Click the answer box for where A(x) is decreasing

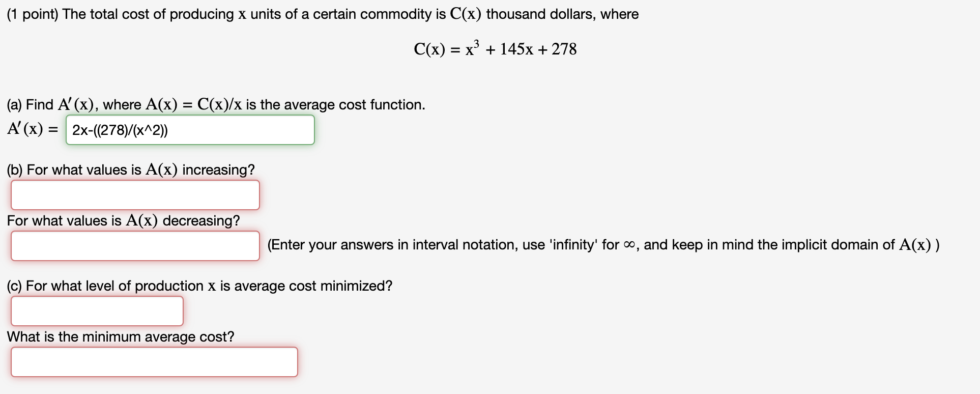(x=135, y=245)
